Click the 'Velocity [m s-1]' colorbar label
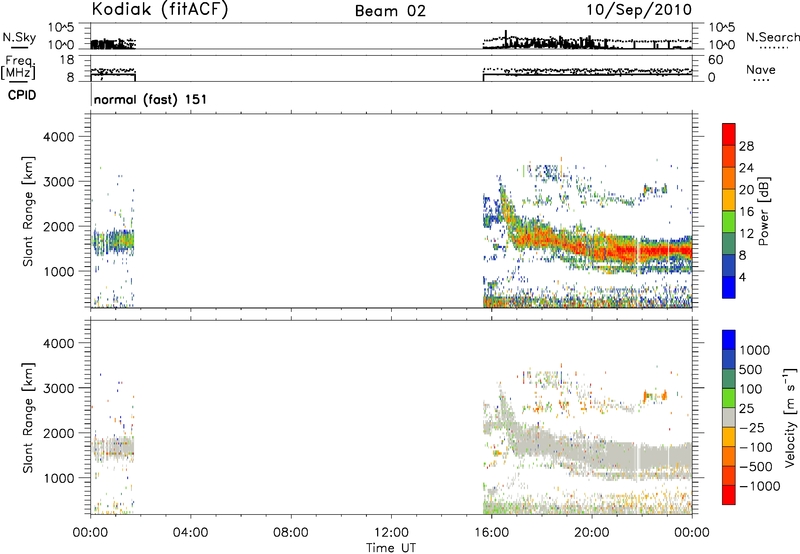This screenshot has height=554, width=800. click(790, 417)
